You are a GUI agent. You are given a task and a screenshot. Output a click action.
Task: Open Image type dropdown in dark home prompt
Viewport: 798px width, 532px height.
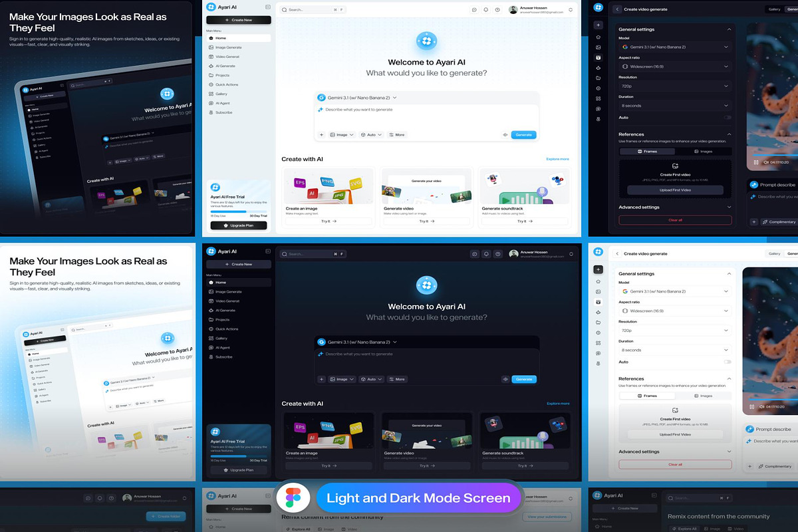[x=342, y=379]
